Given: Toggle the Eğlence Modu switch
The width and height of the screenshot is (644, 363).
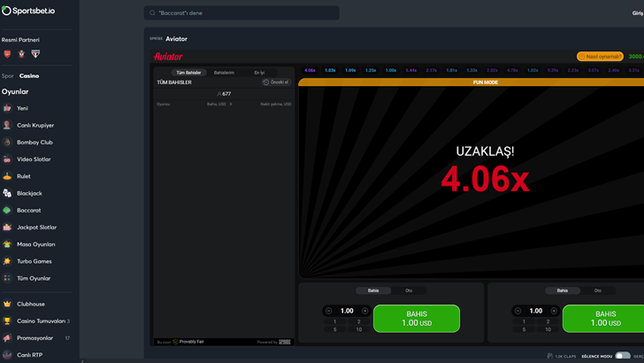Looking at the screenshot, I should tap(623, 356).
